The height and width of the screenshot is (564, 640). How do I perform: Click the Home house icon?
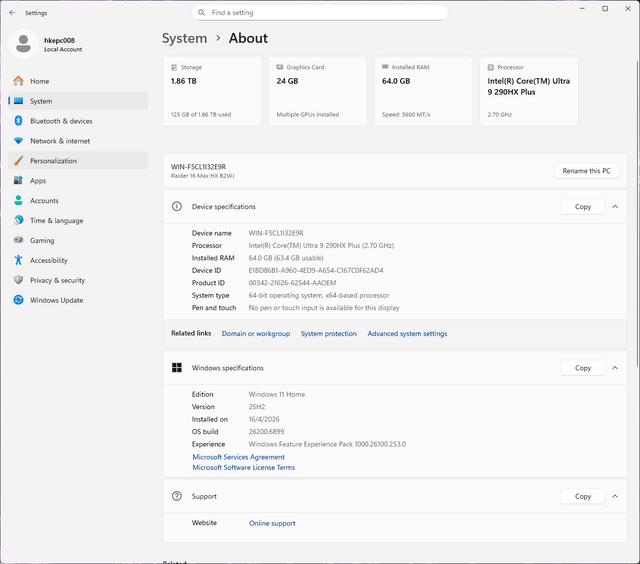(x=18, y=81)
